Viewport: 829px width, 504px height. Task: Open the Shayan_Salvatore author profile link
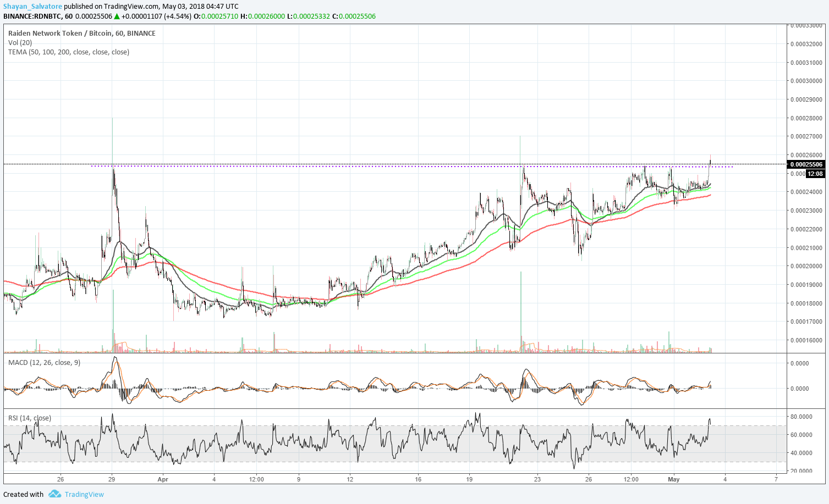tap(32, 7)
